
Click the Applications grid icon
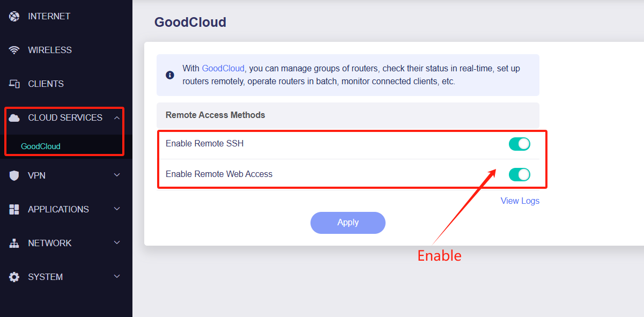coord(14,209)
